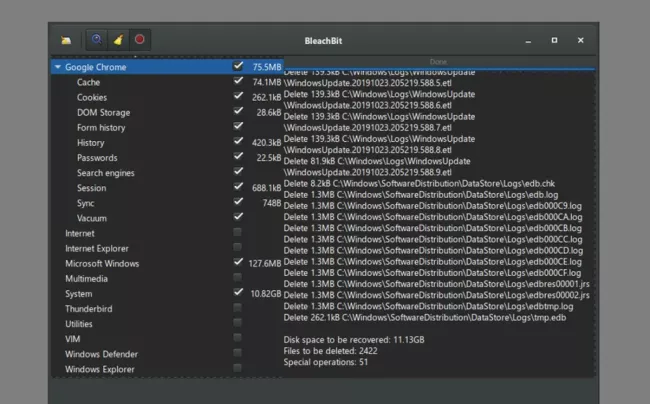Select the Search engines item

[106, 173]
